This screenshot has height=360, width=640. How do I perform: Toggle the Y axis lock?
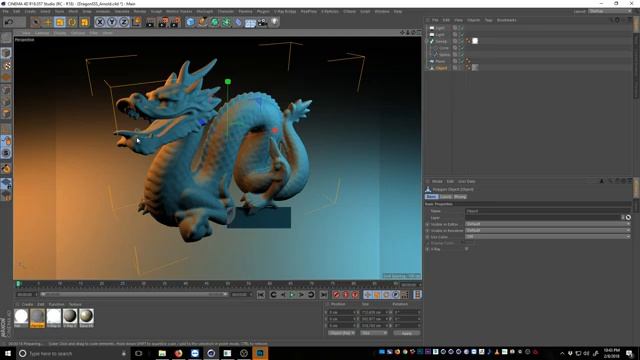(x=111, y=22)
